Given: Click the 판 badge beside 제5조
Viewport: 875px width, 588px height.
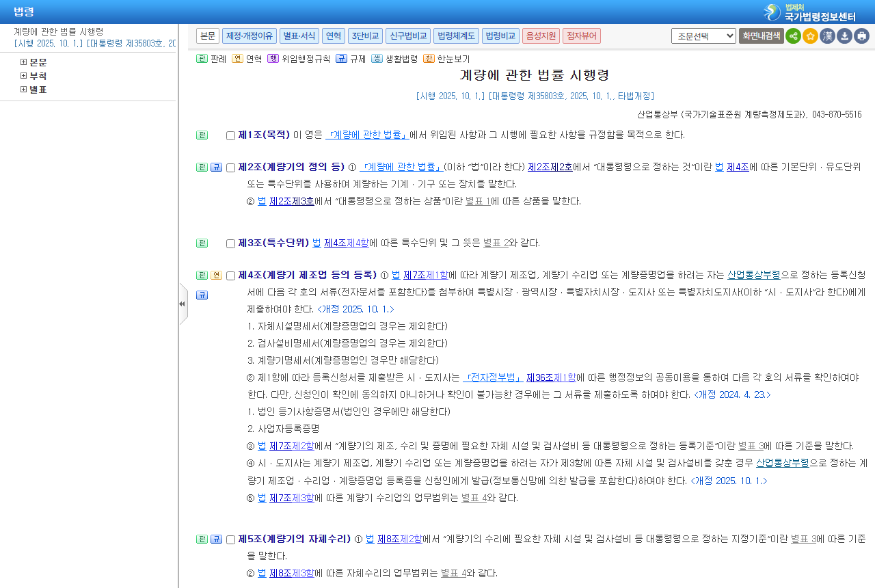Looking at the screenshot, I should point(202,539).
